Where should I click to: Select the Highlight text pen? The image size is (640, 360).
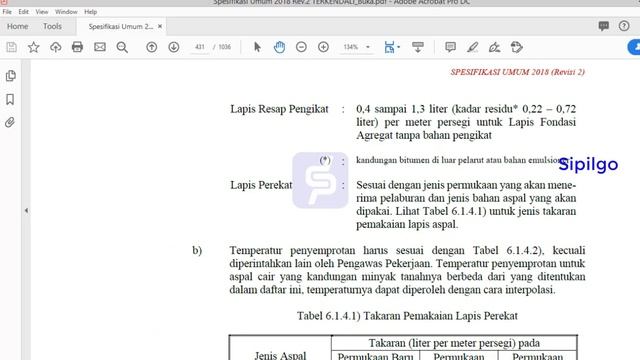pos(472,47)
